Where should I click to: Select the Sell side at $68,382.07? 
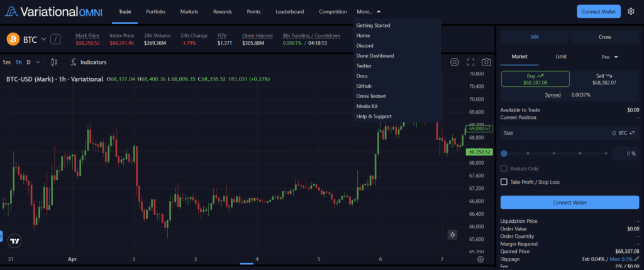tap(604, 79)
